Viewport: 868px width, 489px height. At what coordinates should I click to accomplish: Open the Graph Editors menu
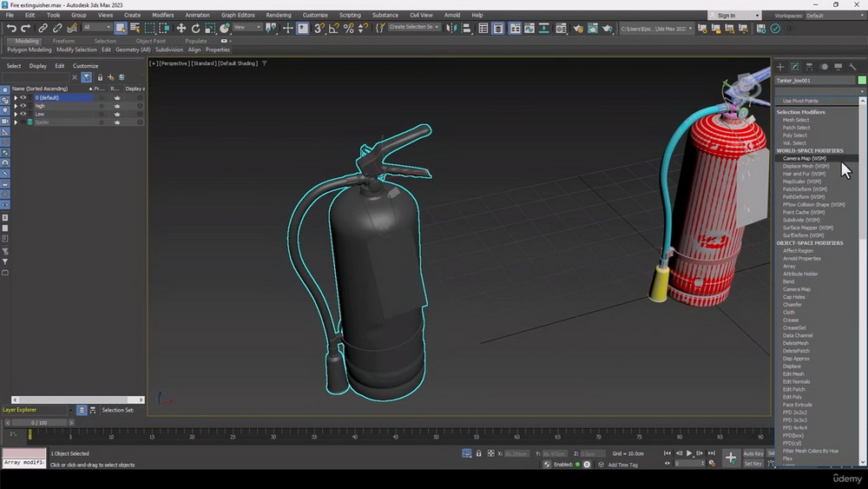[238, 15]
